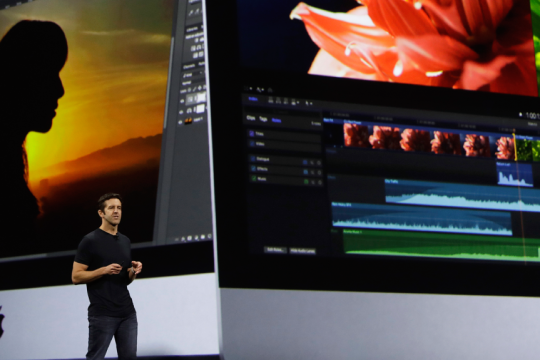Open the Channels tab in Photoshop panel
540x360 pixels.
[189, 66]
